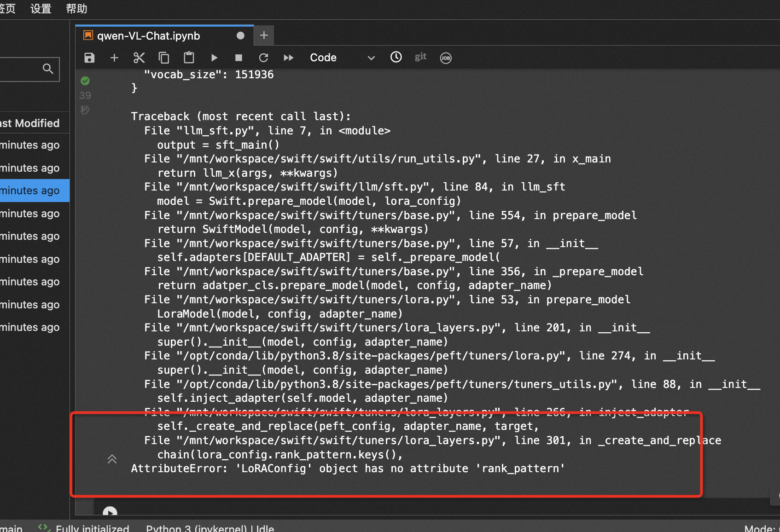This screenshot has width=780, height=532.
Task: Paste cell from clipboard icon
Action: point(189,58)
